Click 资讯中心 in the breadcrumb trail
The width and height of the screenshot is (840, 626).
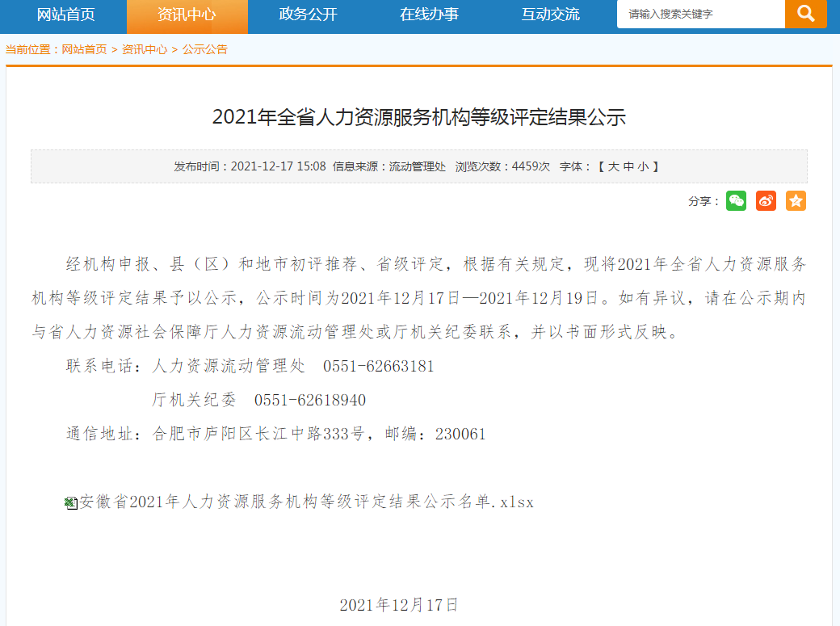click(x=145, y=49)
